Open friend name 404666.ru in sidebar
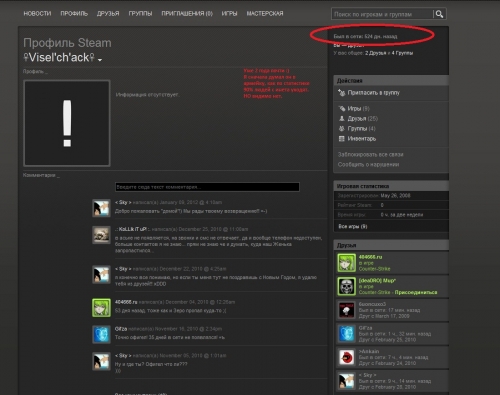500x395 pixels. click(370, 257)
